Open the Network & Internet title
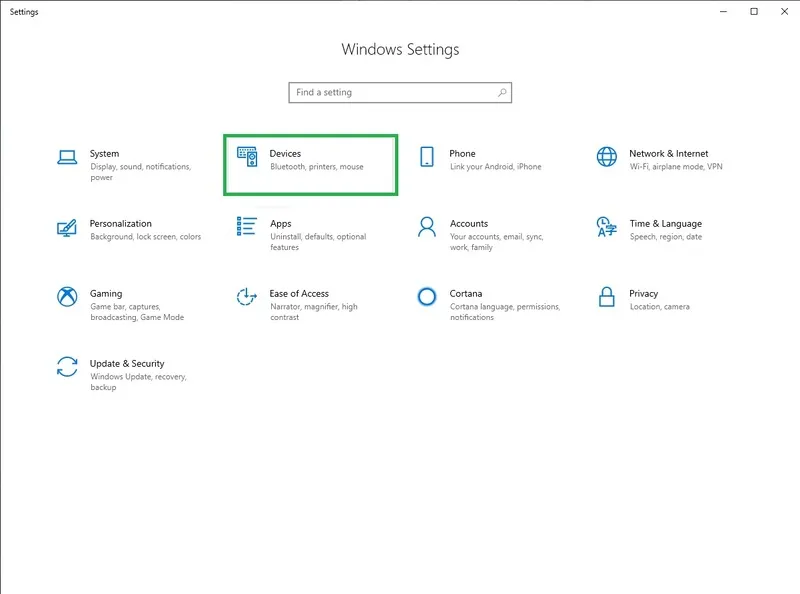 (x=668, y=154)
